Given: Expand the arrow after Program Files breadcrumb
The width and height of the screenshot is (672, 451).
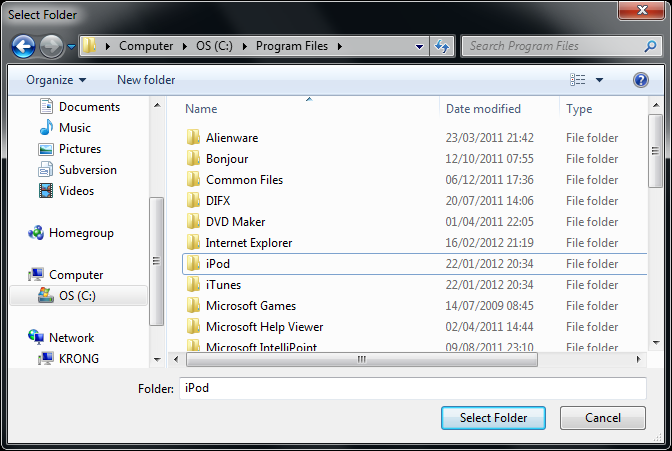Looking at the screenshot, I should (339, 46).
